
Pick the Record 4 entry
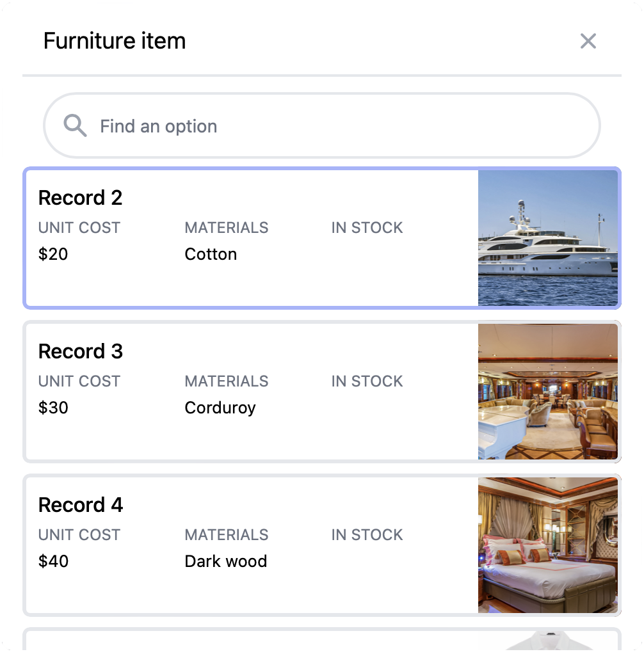pos(250,545)
